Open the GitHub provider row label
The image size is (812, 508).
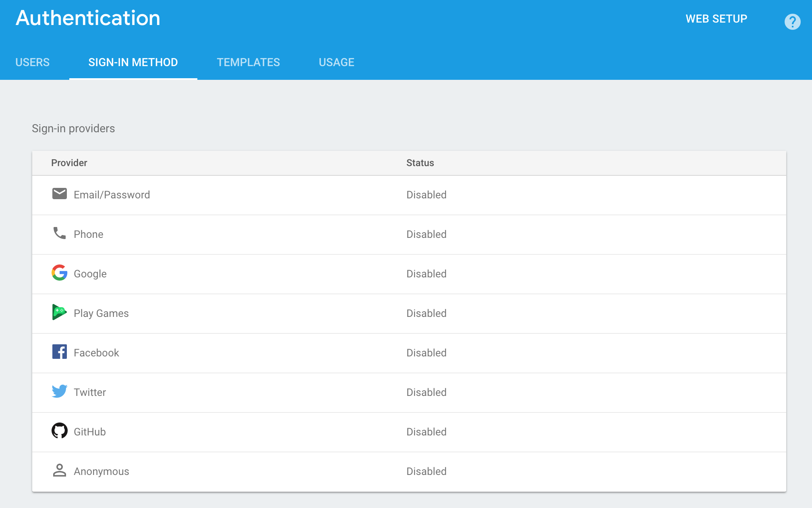click(x=90, y=432)
